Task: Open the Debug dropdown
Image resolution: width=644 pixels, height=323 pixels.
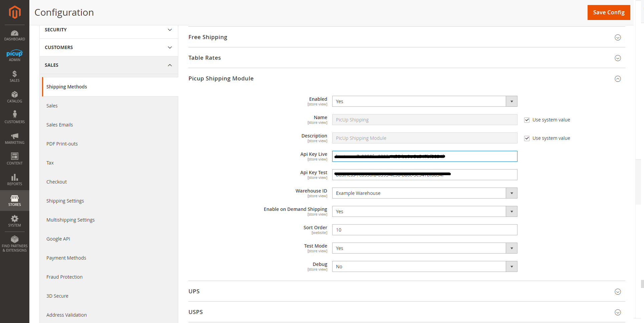Action: pos(425,267)
